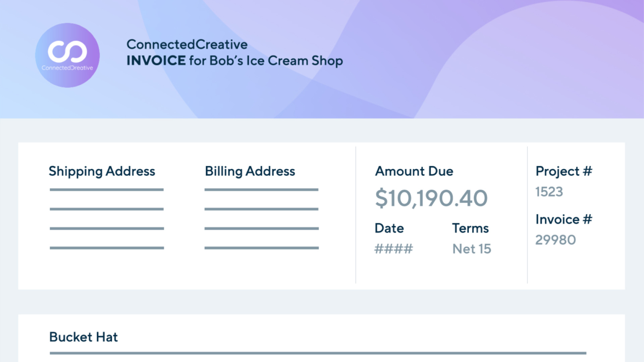Viewport: 644px width, 362px height.
Task: Select invoice number 29980
Action: tap(555, 240)
